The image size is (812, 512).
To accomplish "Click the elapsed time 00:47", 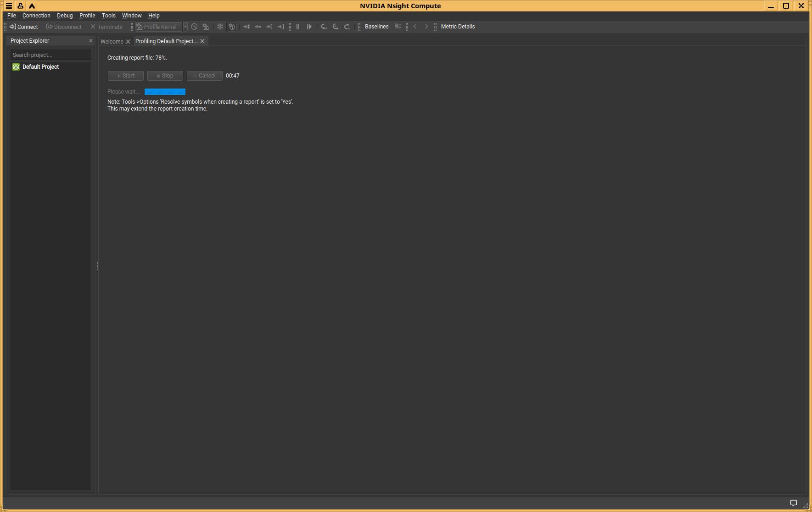I will pyautogui.click(x=233, y=76).
